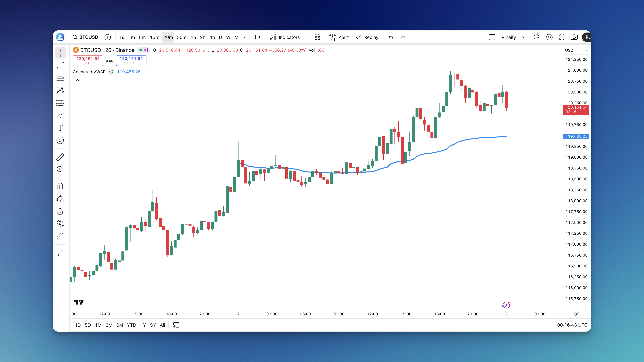Expand the more timeframes chevron
The image size is (644, 362).
[245, 37]
